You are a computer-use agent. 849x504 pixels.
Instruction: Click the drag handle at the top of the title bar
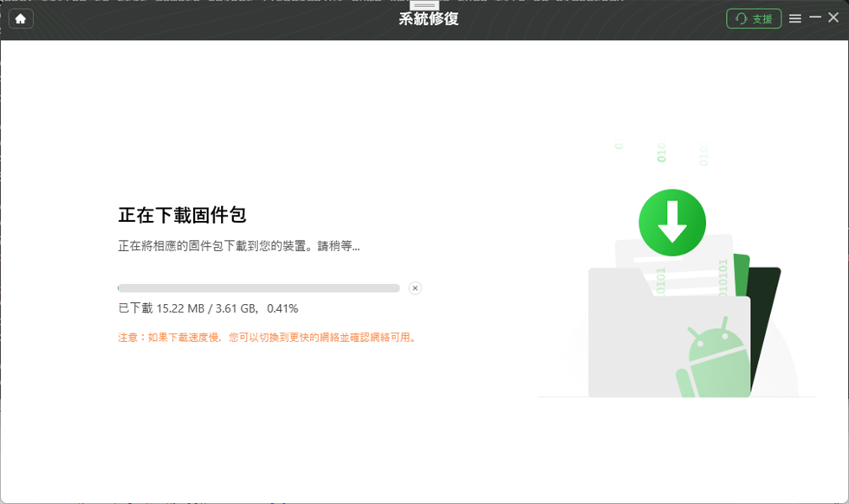click(424, 5)
